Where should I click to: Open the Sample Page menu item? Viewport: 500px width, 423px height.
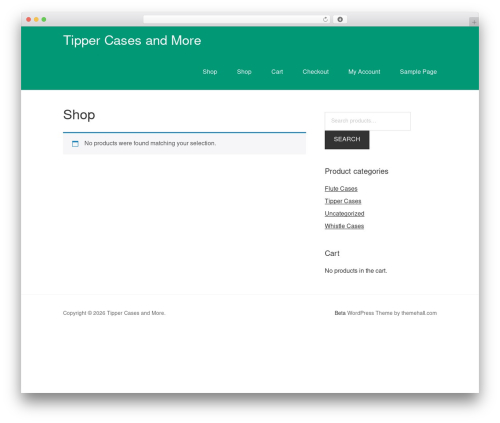(x=418, y=72)
